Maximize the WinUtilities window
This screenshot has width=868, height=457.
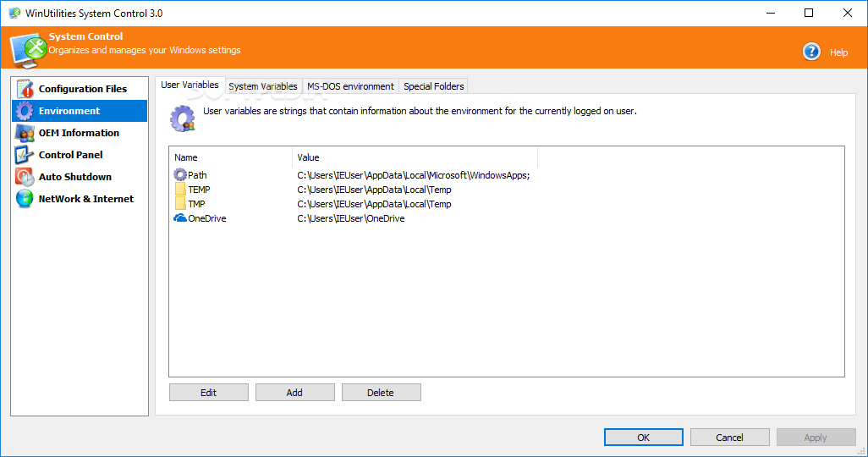pyautogui.click(x=809, y=13)
